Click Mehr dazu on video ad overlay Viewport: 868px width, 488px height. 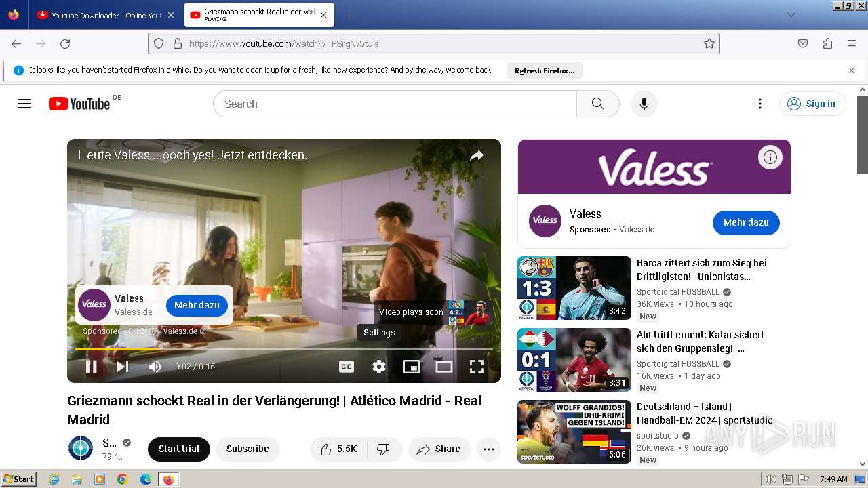coord(197,305)
